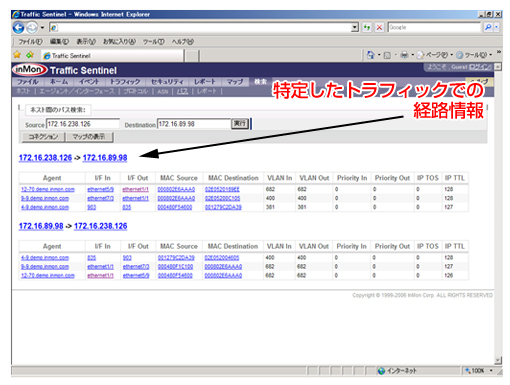Click the browser Forward arrow button

tap(32, 28)
